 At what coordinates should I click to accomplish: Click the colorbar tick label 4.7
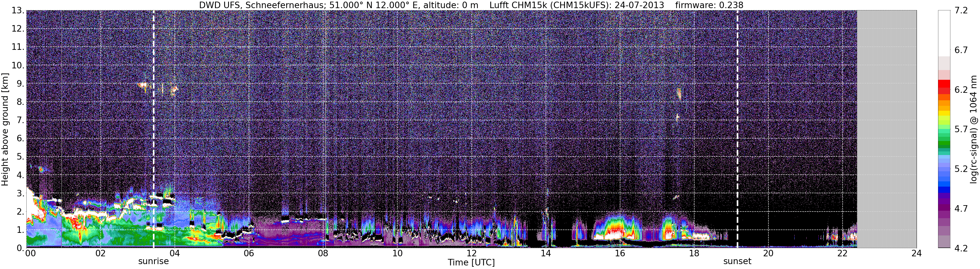point(961,208)
